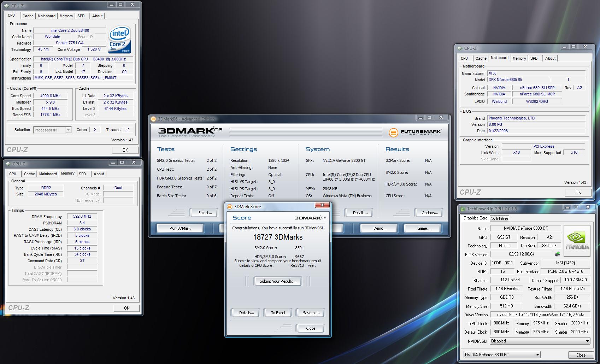Click the Driver Version field in GPU-Z
The width and height of the screenshot is (600, 364).
click(540, 315)
